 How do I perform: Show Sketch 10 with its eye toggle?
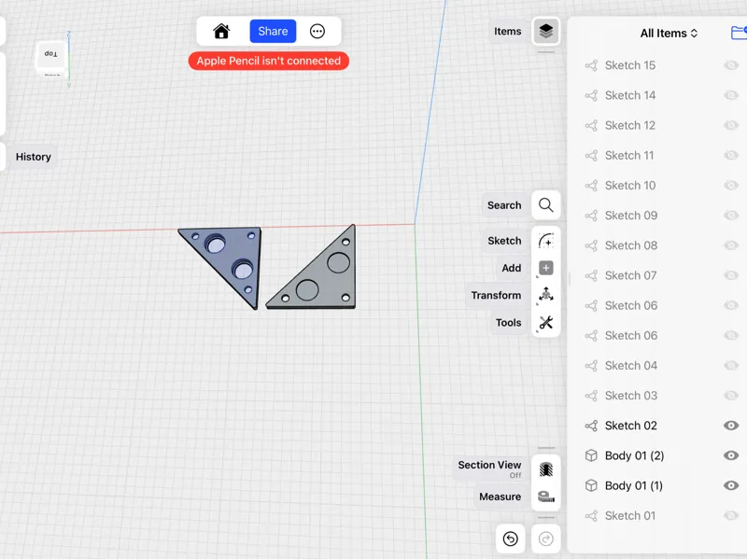[731, 185]
